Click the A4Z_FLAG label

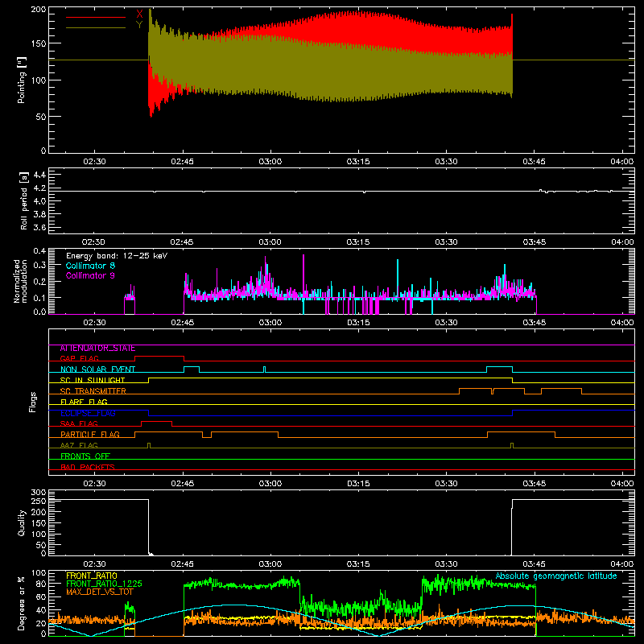(x=79, y=445)
